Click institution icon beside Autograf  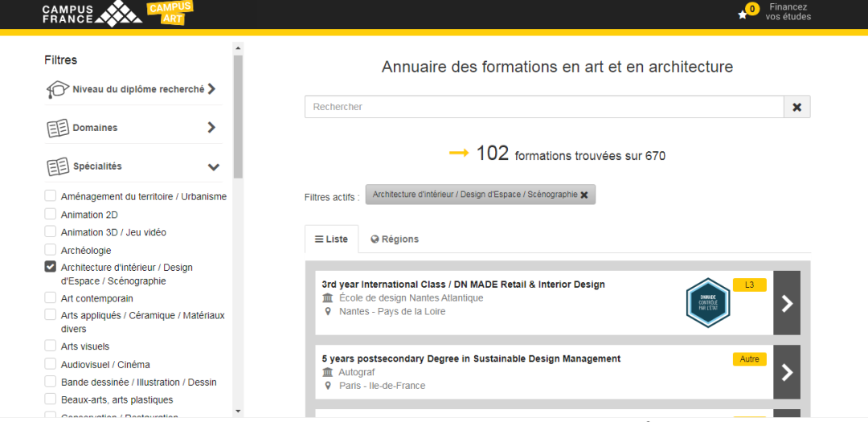(327, 372)
